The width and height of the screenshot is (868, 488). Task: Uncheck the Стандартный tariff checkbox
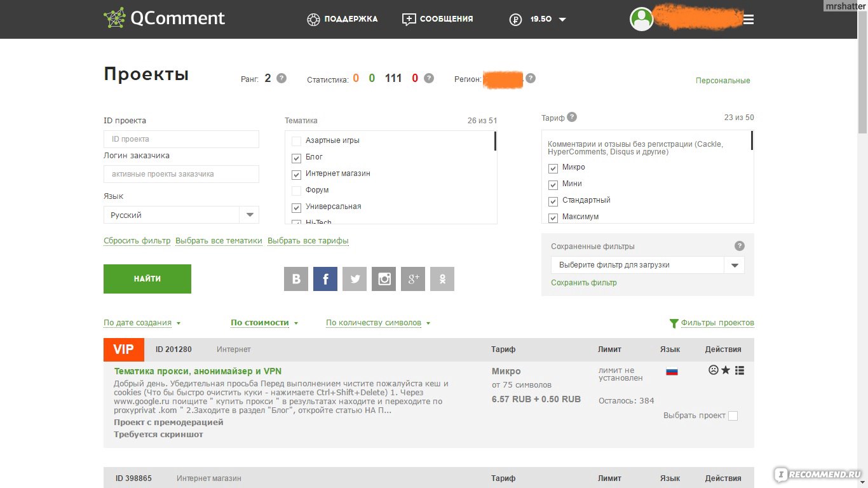pos(553,201)
